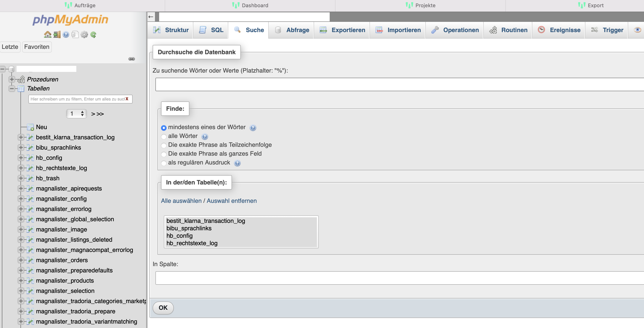The image size is (644, 328).
Task: Collapse the database root node
Action: tap(3, 69)
